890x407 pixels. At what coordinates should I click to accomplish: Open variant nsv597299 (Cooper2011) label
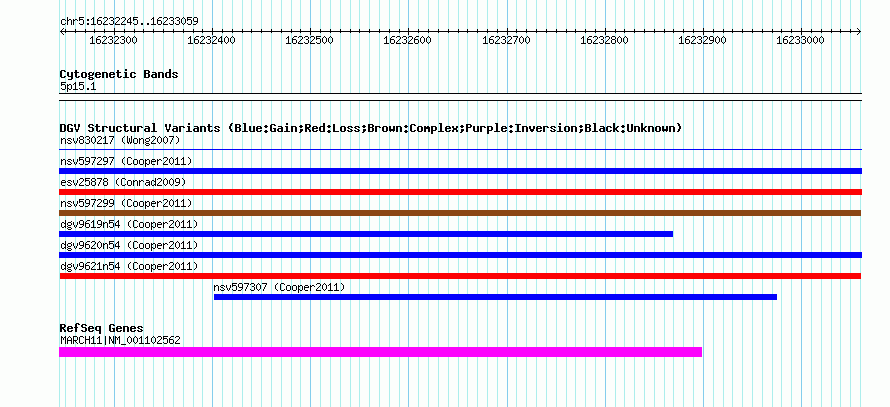pyautogui.click(x=126, y=203)
